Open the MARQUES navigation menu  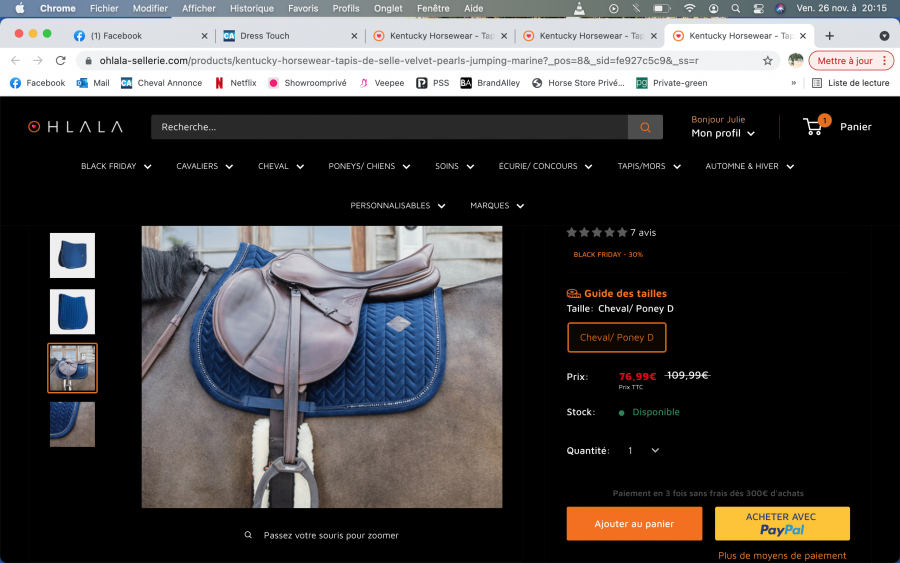click(497, 205)
